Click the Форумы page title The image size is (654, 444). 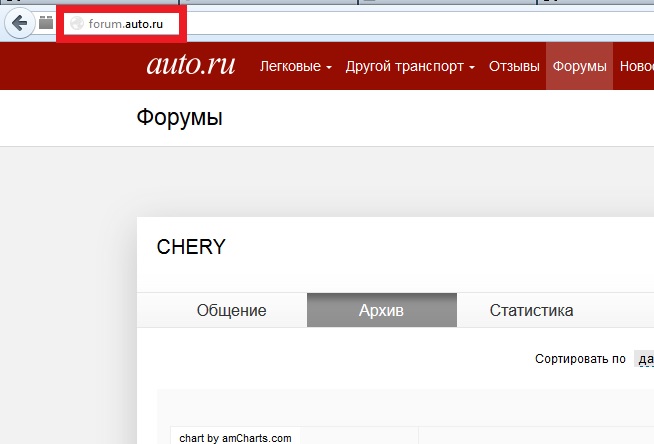[x=179, y=118]
